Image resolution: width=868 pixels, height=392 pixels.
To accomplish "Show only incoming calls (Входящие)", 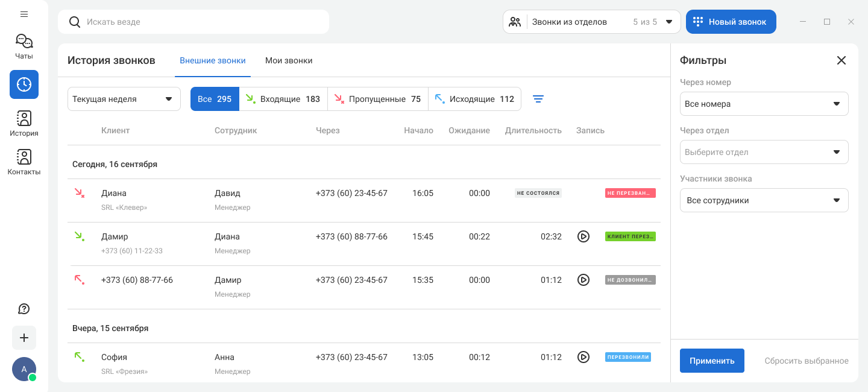I will (x=283, y=99).
